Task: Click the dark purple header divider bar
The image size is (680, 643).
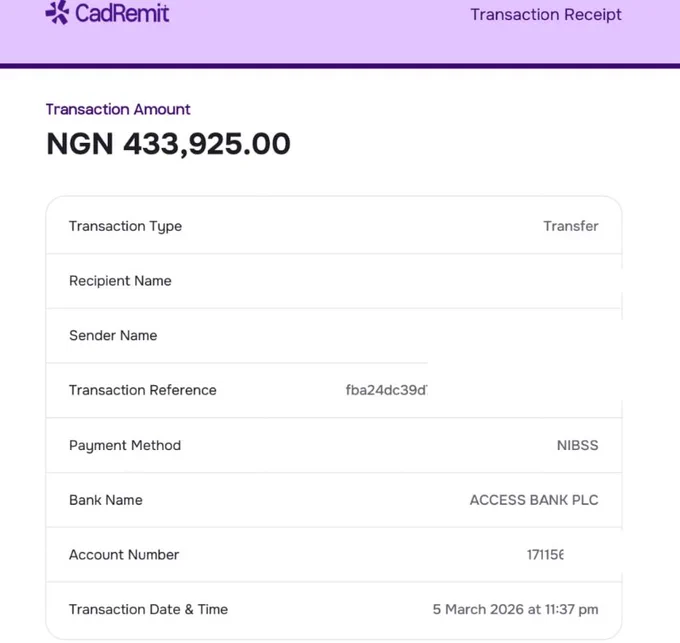Action: pyautogui.click(x=340, y=66)
